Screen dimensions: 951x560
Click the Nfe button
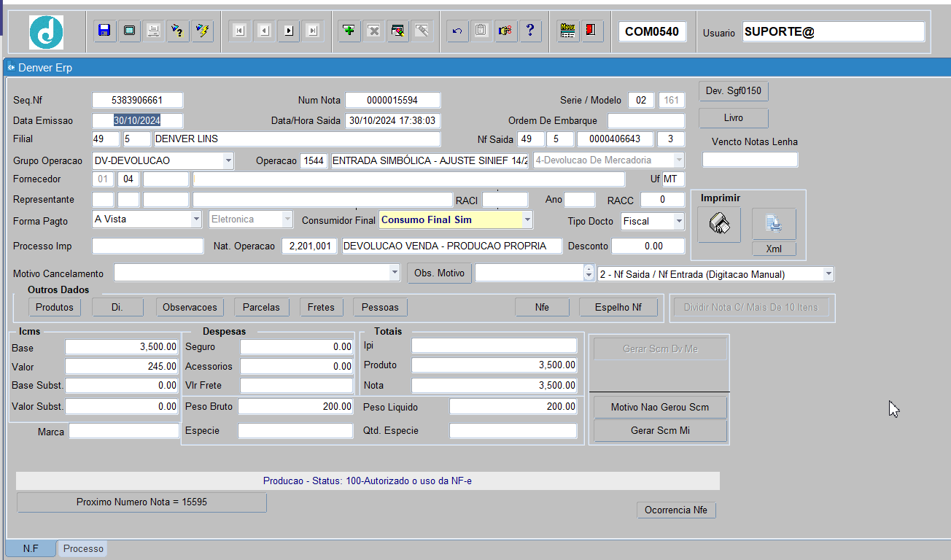pyautogui.click(x=542, y=307)
